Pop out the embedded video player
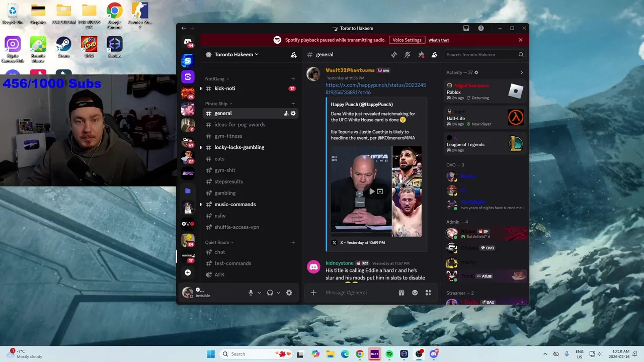 tap(380, 191)
